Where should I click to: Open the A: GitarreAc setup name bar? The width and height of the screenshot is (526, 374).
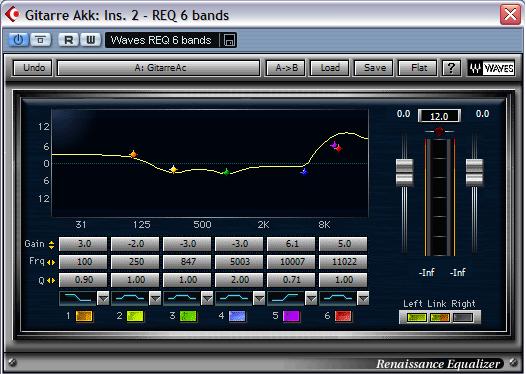pyautogui.click(x=159, y=68)
